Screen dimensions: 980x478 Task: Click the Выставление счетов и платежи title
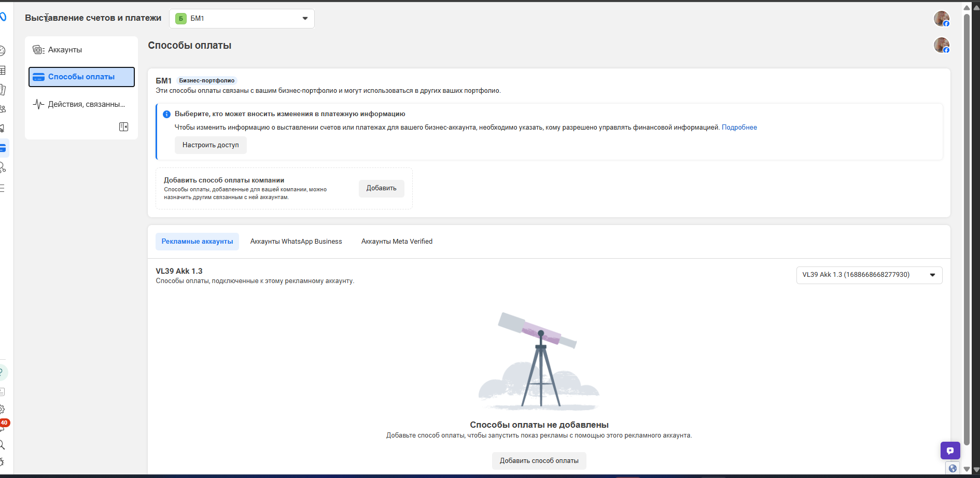(x=93, y=18)
